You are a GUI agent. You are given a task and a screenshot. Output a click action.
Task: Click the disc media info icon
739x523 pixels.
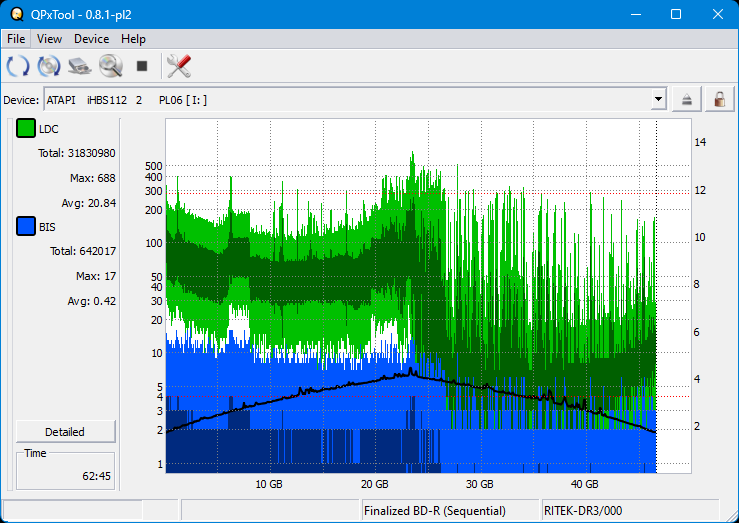pyautogui.click(x=49, y=67)
